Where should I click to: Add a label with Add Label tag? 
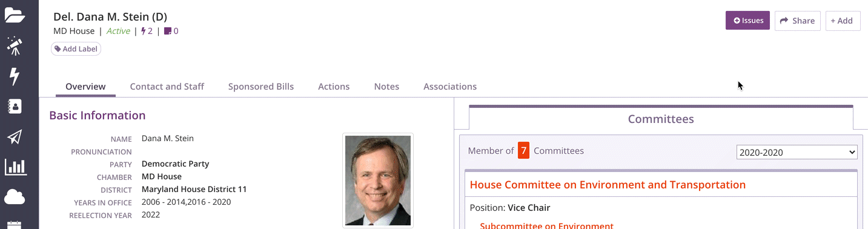point(76,48)
